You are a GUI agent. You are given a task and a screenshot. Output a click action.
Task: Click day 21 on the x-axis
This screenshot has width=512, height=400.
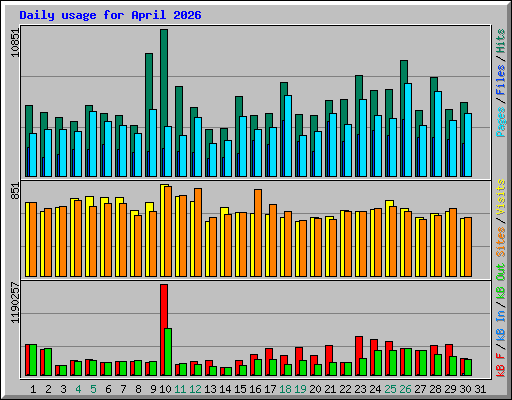[330, 389]
